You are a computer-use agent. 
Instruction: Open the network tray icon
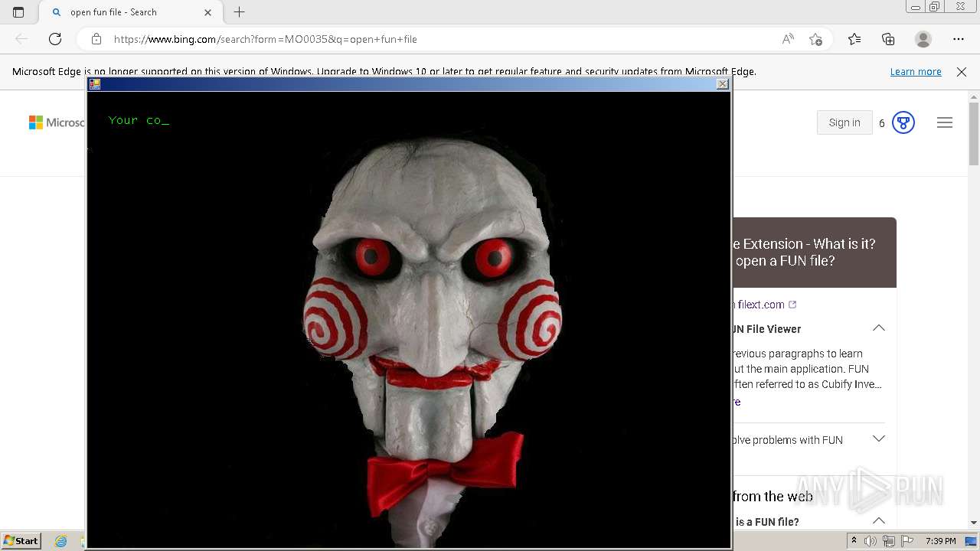tap(889, 541)
